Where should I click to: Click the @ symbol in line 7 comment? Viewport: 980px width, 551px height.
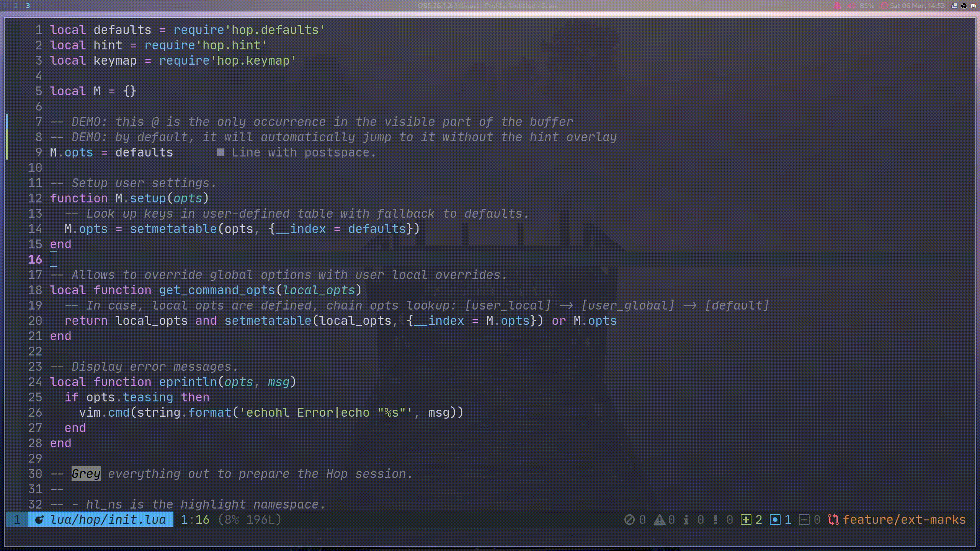pos(155,122)
